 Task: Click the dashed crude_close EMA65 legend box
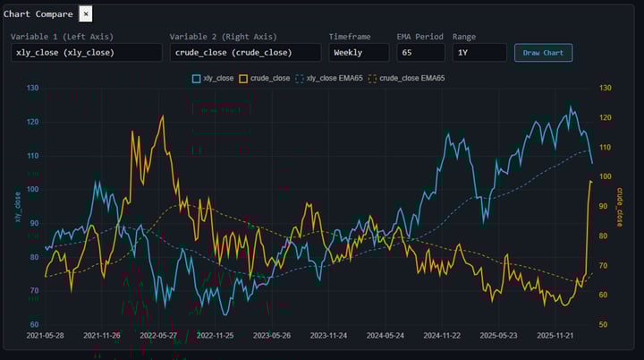pyautogui.click(x=372, y=79)
